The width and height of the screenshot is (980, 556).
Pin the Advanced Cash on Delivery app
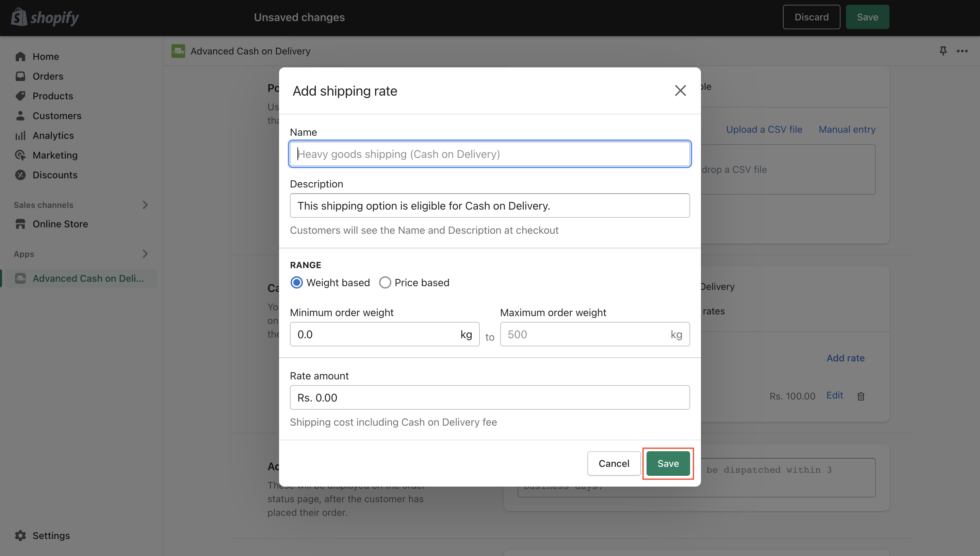[943, 51]
